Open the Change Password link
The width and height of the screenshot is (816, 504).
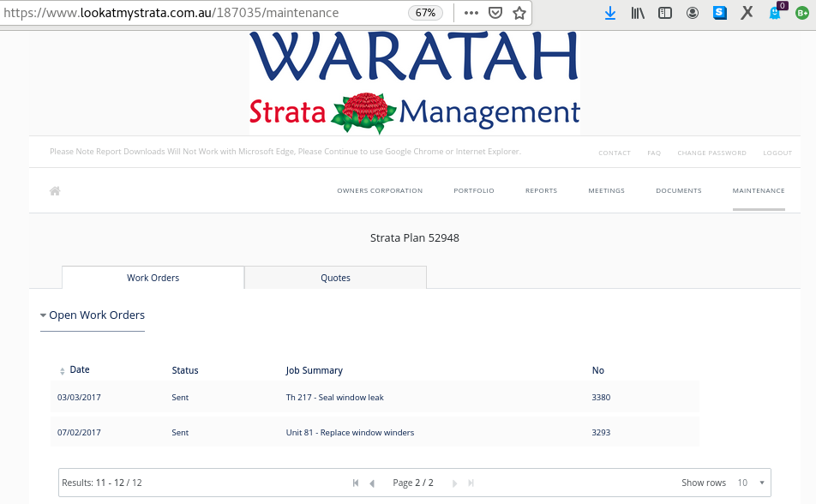click(x=711, y=153)
